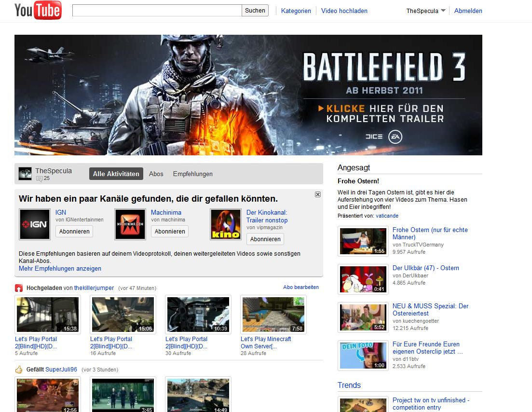Focus the search input field

point(157,11)
